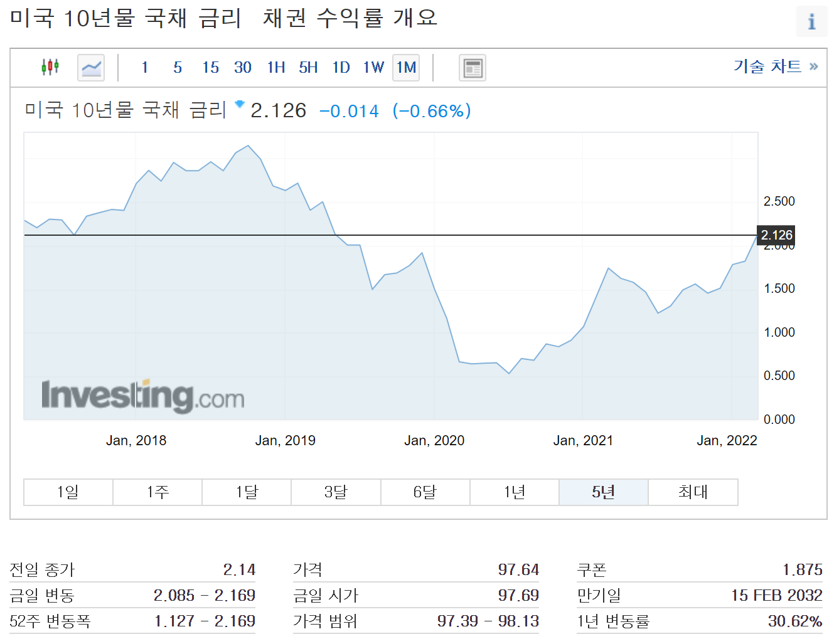The height and width of the screenshot is (644, 839).
Task: Click the 0.000 y-axis label
Action: coord(779,420)
